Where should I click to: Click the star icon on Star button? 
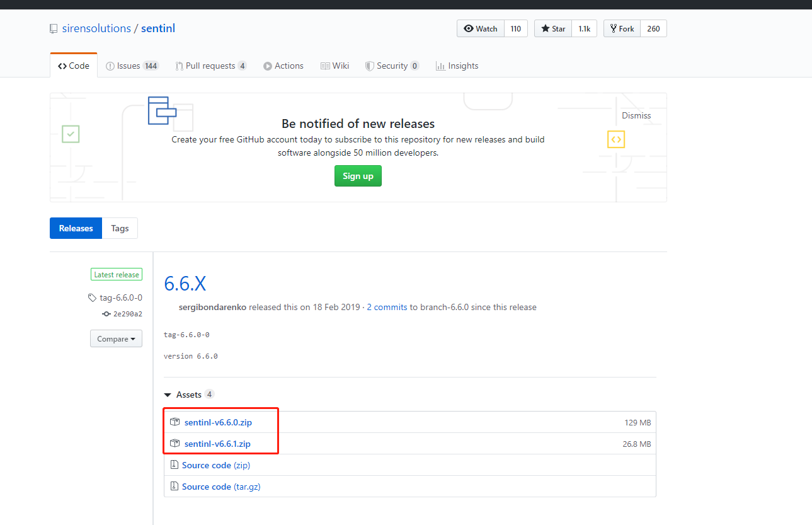[546, 28]
